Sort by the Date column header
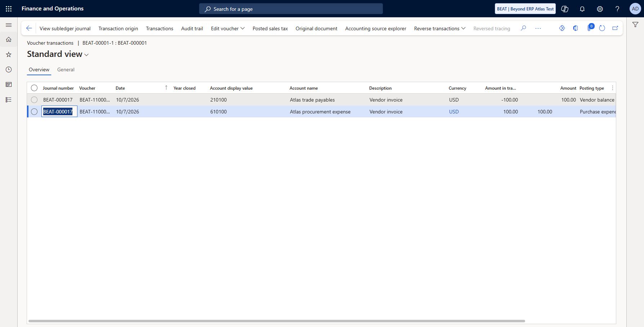 pyautogui.click(x=120, y=88)
